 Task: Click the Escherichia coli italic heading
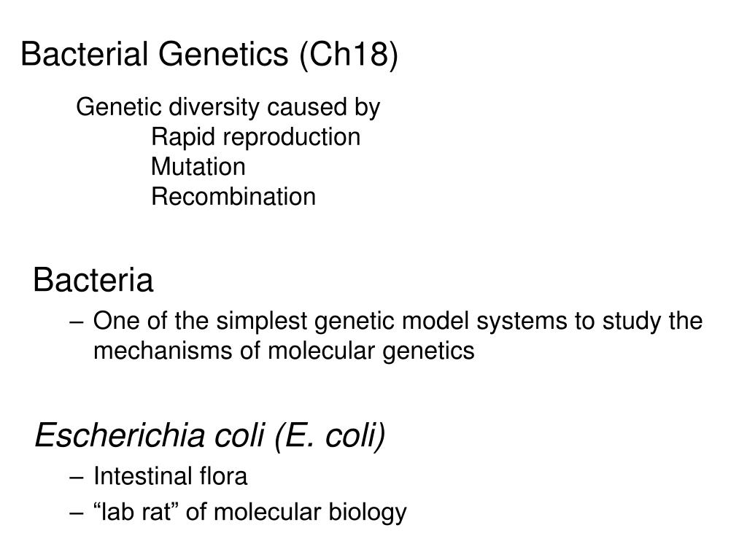click(x=150, y=436)
